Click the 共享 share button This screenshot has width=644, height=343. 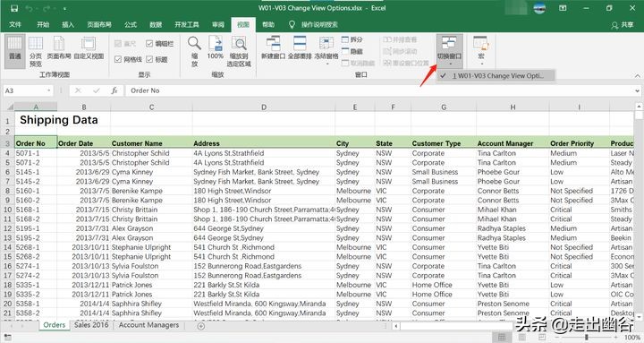point(623,25)
